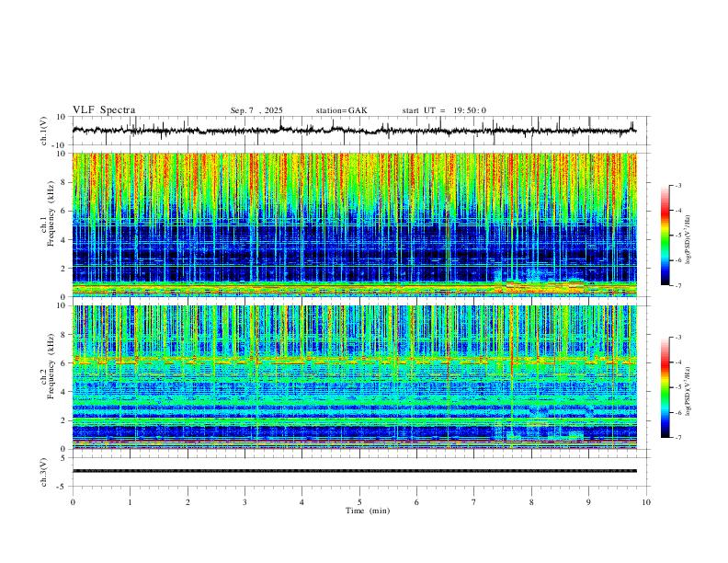Image resolution: width=728 pixels, height=563 pixels.
Task: Click the "10" tick on the time axis
Action: 646,502
